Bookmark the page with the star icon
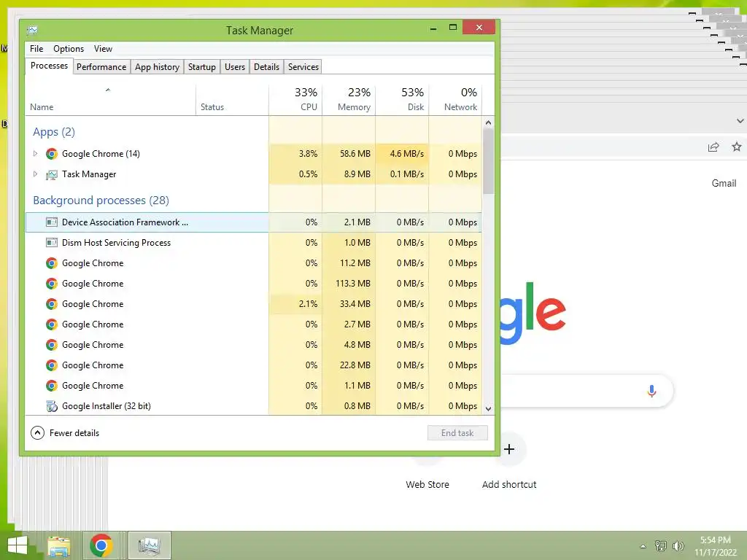 point(737,147)
